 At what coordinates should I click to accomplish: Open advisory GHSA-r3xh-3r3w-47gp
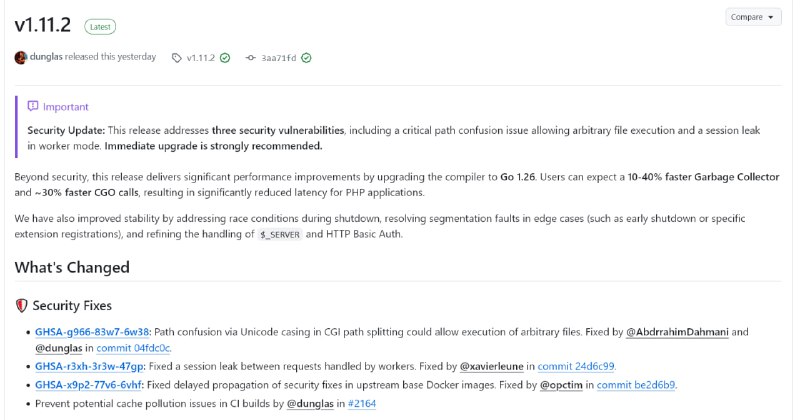pyautogui.click(x=89, y=366)
